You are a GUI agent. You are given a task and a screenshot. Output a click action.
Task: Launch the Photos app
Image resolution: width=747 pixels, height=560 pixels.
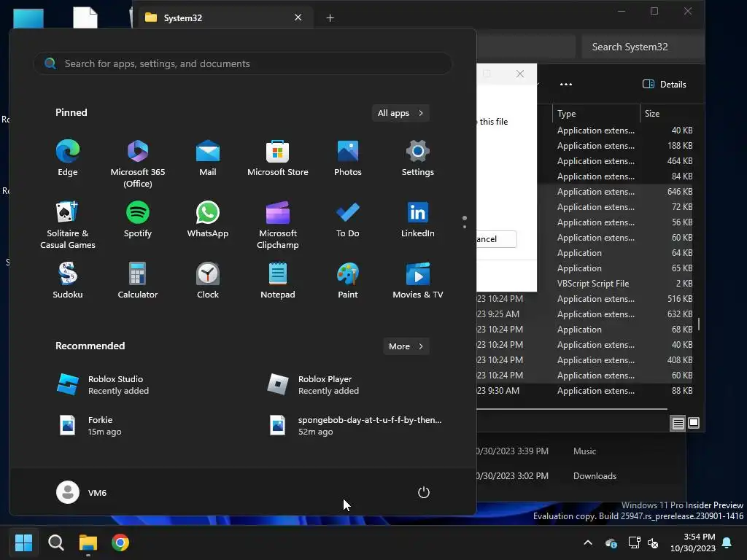[x=348, y=158]
